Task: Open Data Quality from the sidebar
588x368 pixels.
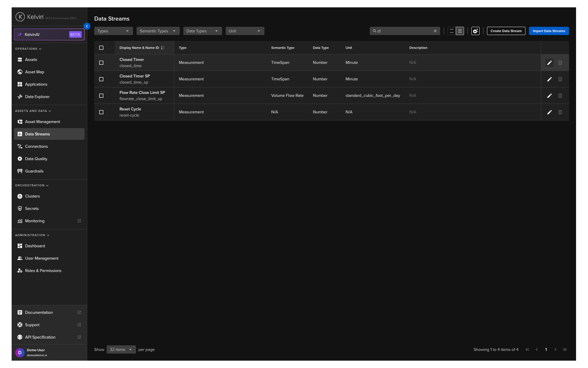Action: click(36, 159)
